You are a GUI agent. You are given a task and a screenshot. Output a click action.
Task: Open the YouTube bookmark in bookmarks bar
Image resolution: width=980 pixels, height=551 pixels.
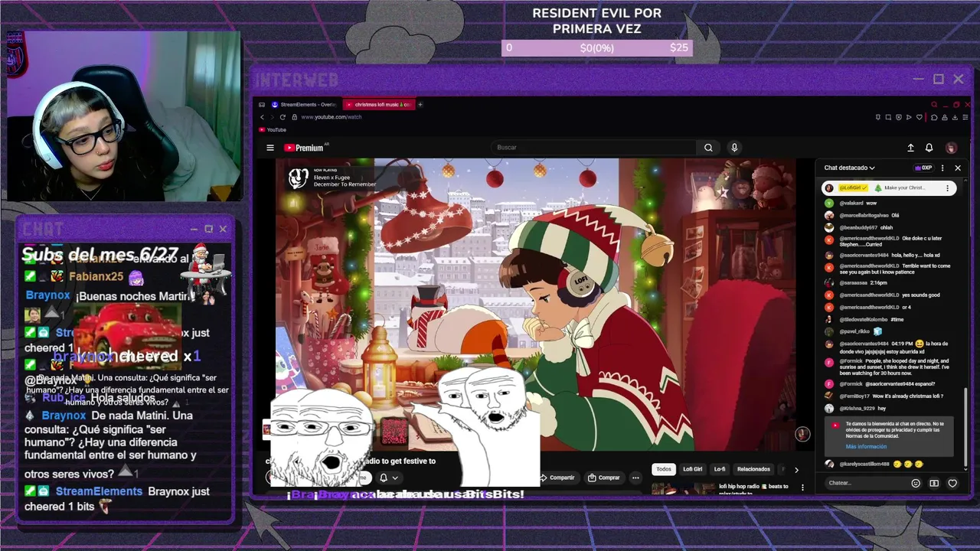(272, 130)
